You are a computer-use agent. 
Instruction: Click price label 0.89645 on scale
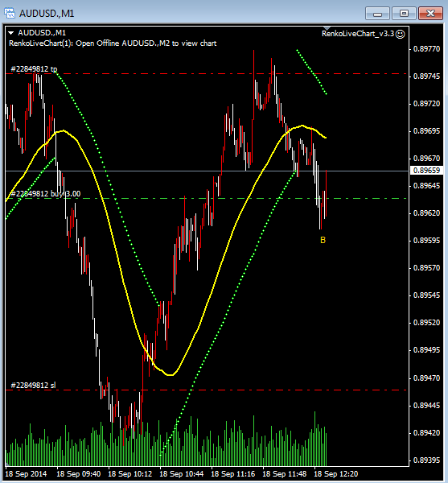pos(426,186)
